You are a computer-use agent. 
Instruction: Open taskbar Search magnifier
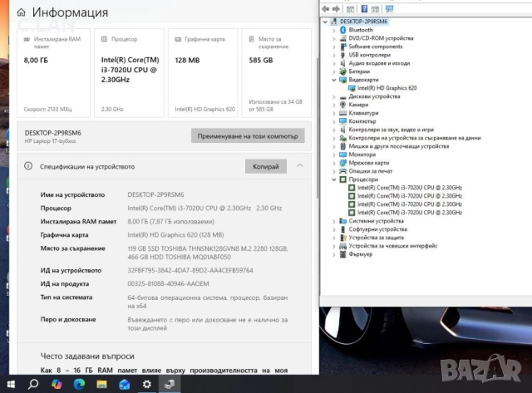(33, 384)
